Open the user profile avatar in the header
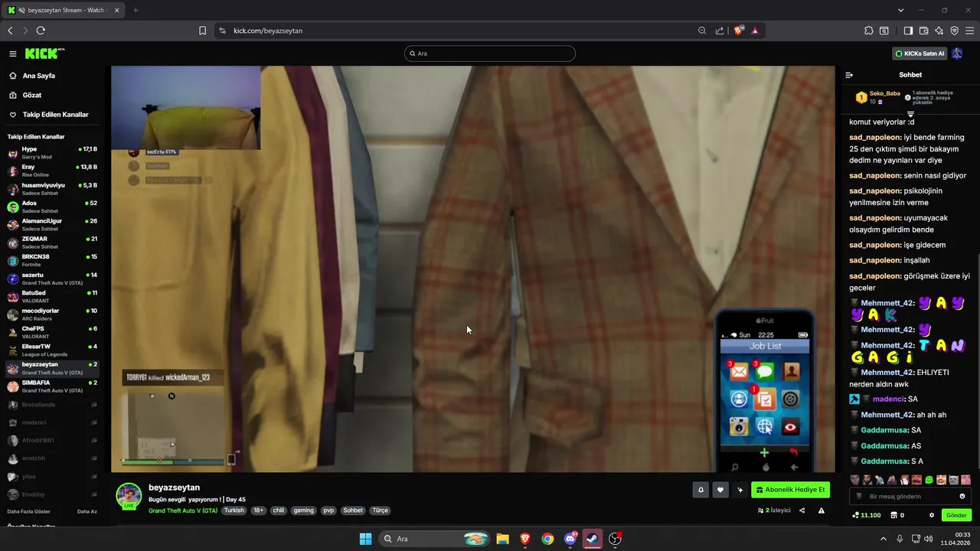This screenshot has height=551, width=980. coord(957,54)
